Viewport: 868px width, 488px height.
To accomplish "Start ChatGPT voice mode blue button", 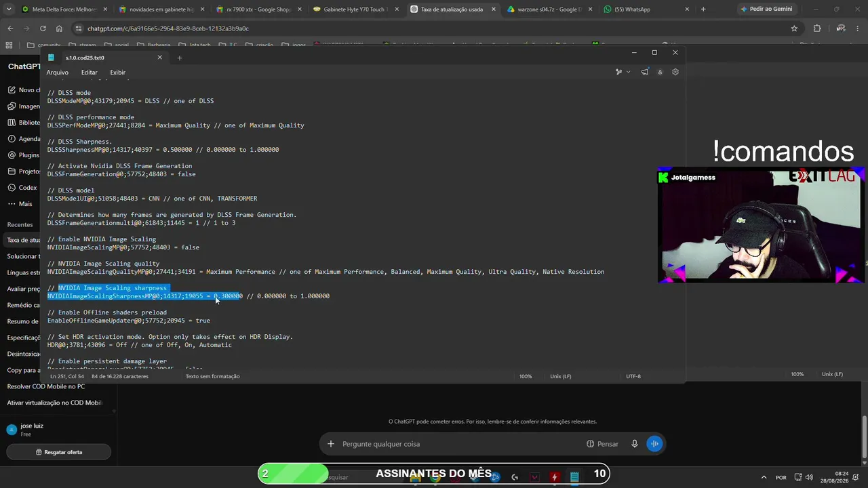I will click(654, 444).
